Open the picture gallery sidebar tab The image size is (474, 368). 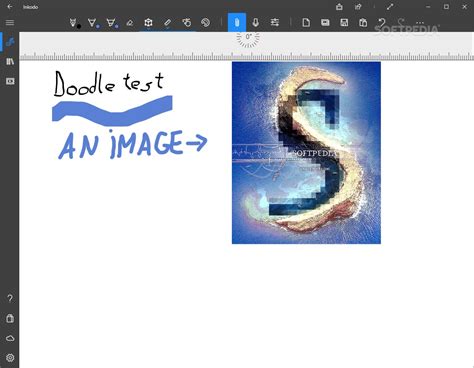[10, 81]
